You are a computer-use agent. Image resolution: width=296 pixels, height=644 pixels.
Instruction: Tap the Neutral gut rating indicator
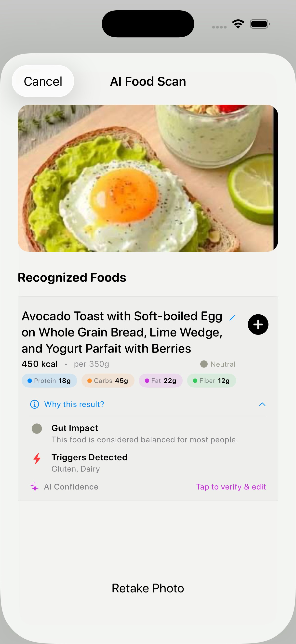coord(218,364)
